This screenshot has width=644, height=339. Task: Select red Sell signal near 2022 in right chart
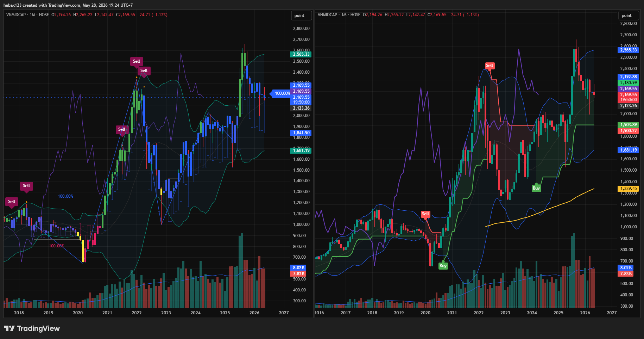(x=490, y=66)
